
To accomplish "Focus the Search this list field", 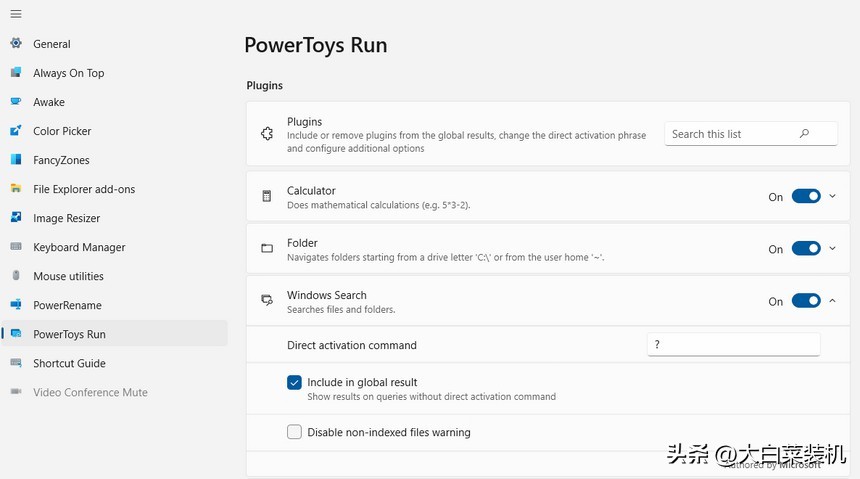I will click(x=751, y=133).
